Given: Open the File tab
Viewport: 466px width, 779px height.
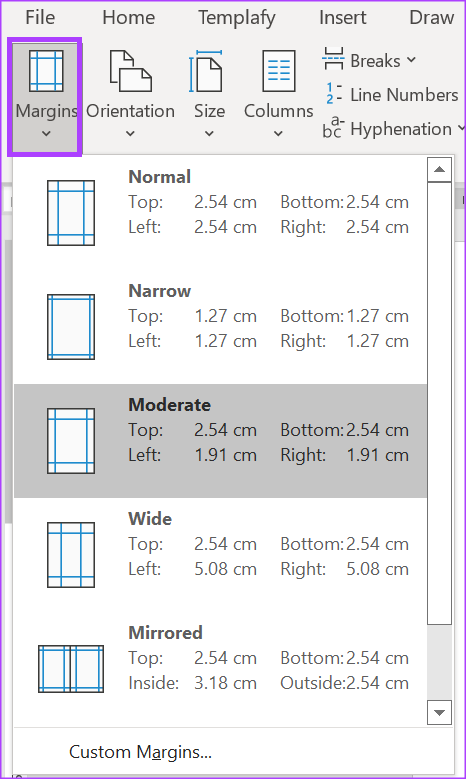Looking at the screenshot, I should (40, 17).
